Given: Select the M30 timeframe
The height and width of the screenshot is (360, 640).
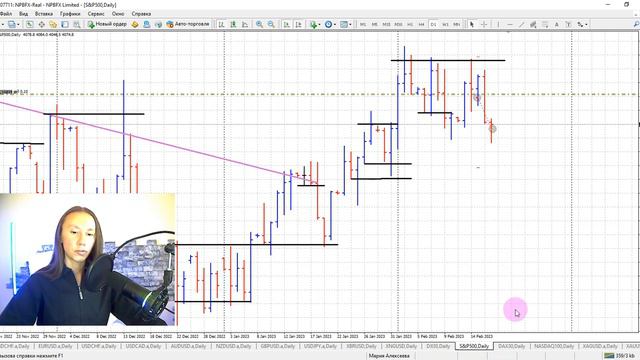Looking at the screenshot, I should tap(398, 24).
